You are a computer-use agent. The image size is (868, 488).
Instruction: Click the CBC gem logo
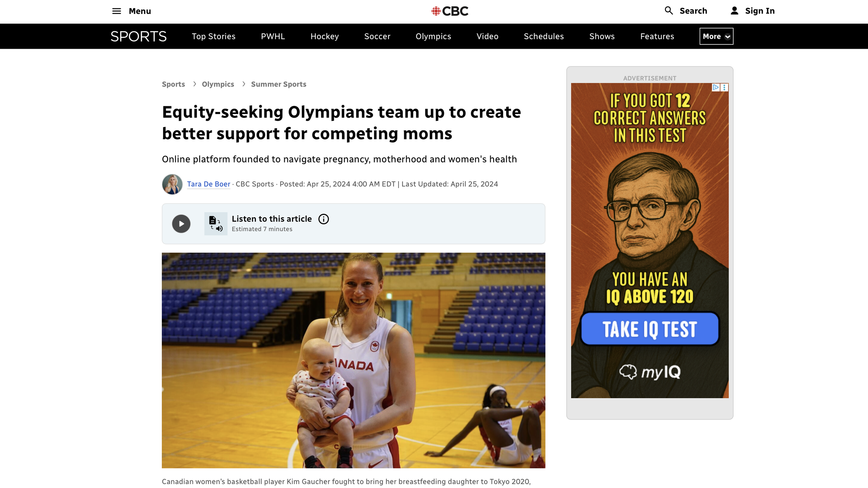pos(436,11)
